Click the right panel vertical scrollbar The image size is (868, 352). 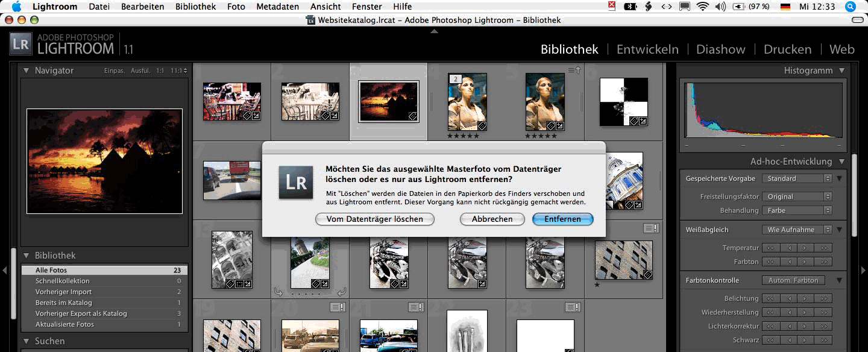854,196
